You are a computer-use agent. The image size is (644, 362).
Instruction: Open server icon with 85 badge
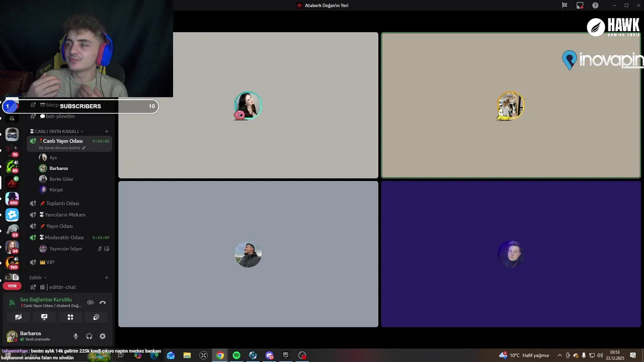[12, 166]
